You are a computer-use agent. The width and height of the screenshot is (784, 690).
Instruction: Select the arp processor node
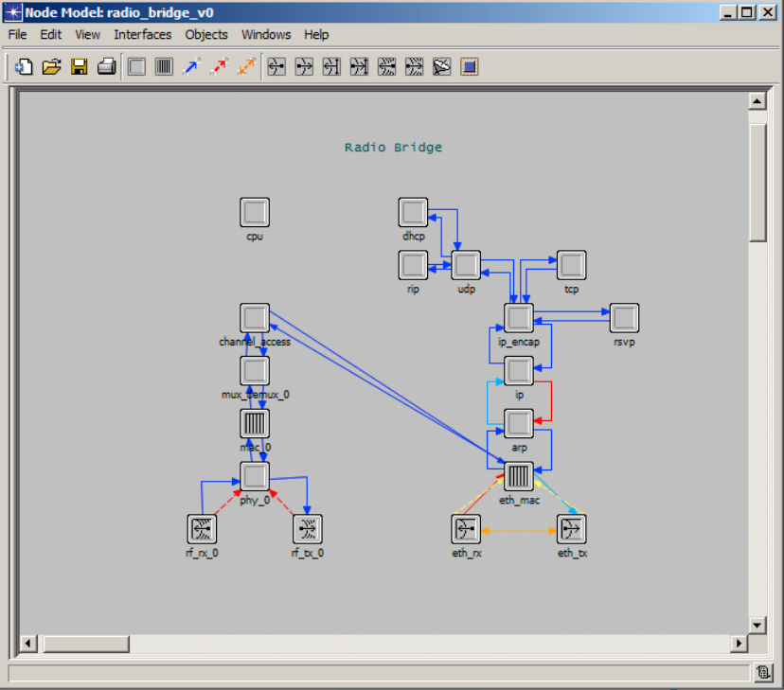tap(519, 424)
